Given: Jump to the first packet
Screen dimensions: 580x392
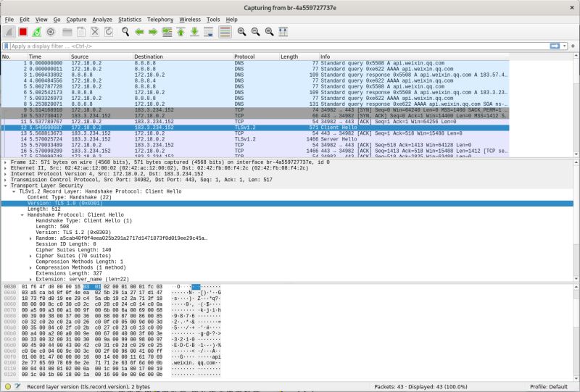Looking at the screenshot, I should point(181,32).
